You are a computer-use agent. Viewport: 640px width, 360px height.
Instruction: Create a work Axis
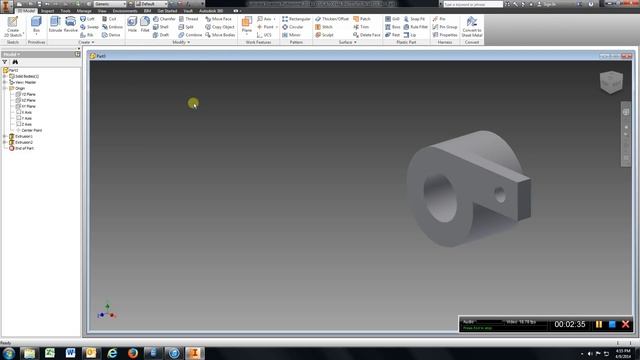click(x=265, y=19)
